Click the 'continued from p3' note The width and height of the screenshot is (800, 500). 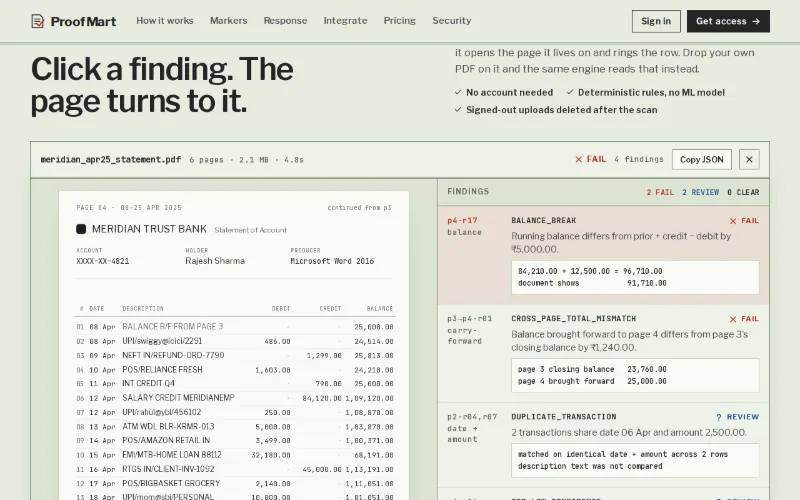(x=359, y=208)
